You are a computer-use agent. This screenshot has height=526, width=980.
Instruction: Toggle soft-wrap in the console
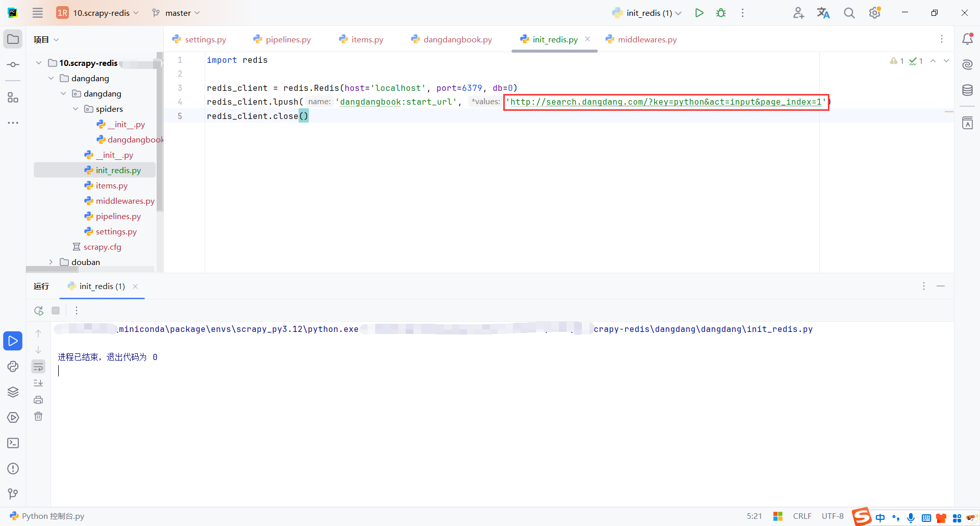click(x=38, y=367)
